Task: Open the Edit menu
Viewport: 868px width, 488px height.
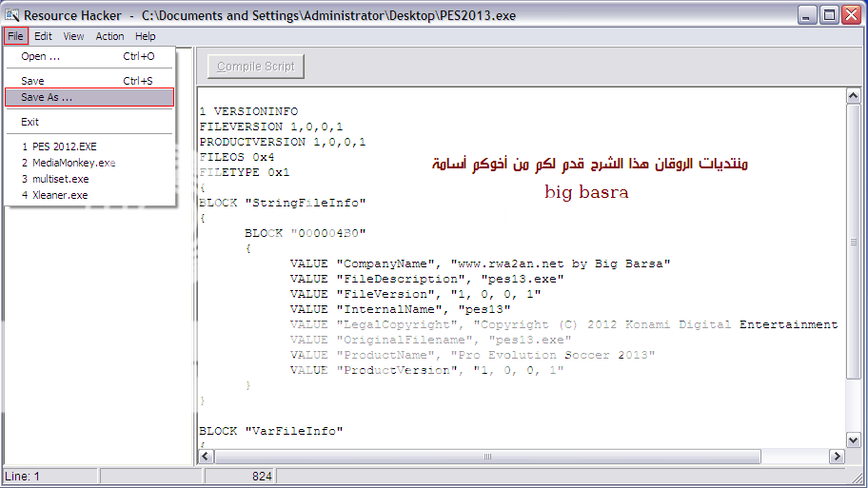Action: (43, 36)
